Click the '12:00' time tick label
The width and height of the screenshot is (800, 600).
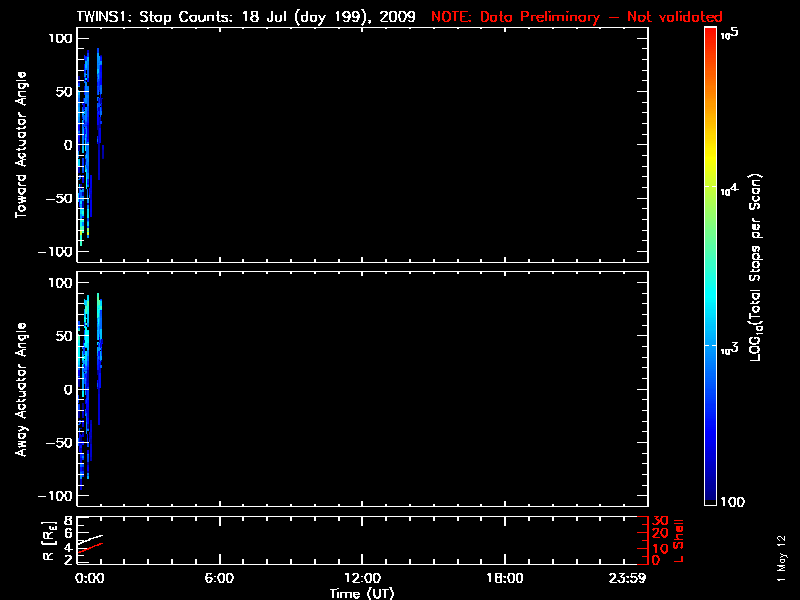click(x=362, y=578)
